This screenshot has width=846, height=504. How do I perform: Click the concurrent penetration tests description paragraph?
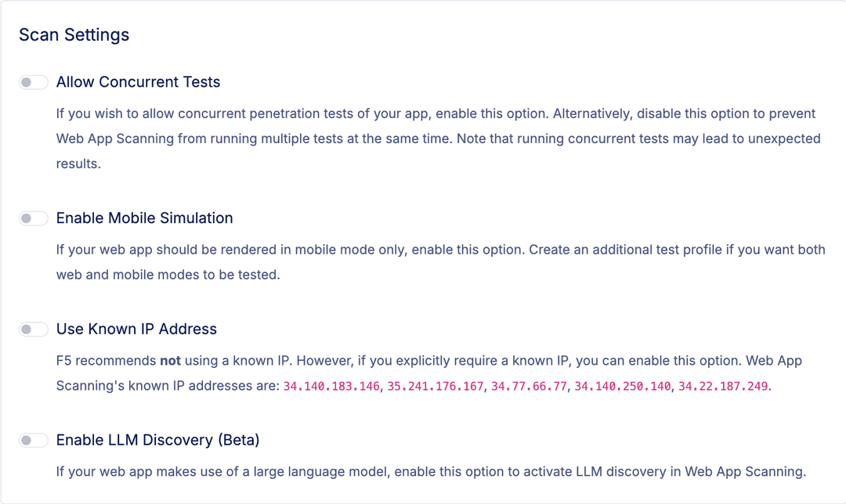[436, 139]
